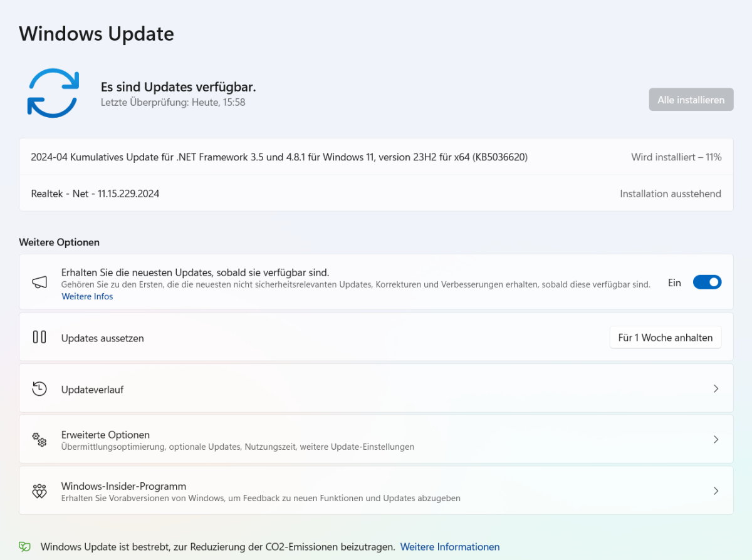
Task: Click the Updates aussetzen label
Action: 103,338
